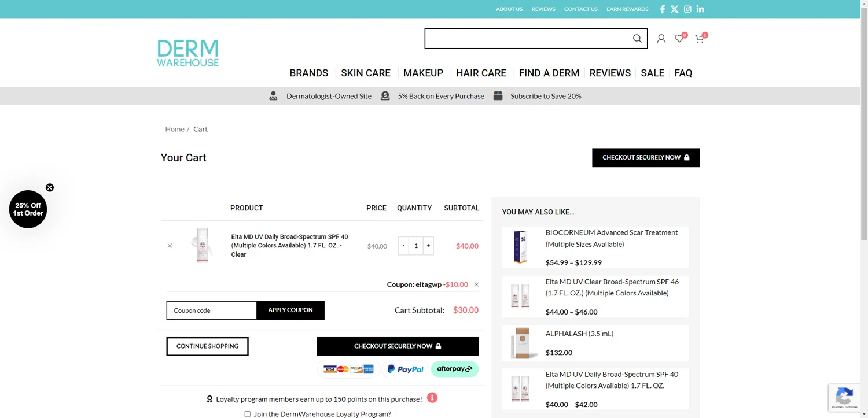
Task: Click the 5% Back on Every Purchase text
Action: click(441, 96)
